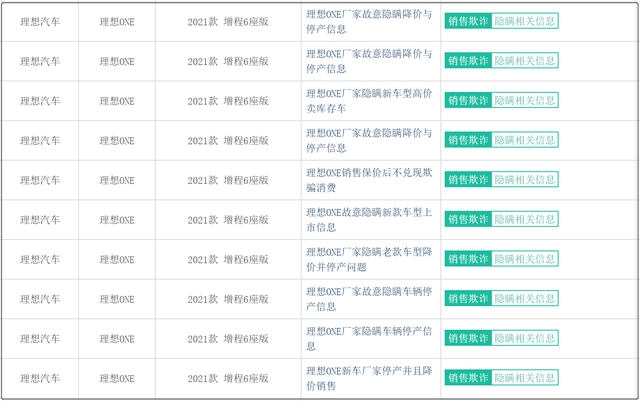
Task: Open complaint 理想ONE厂家隐瞒老款车型降价并停产问题
Action: [369, 259]
